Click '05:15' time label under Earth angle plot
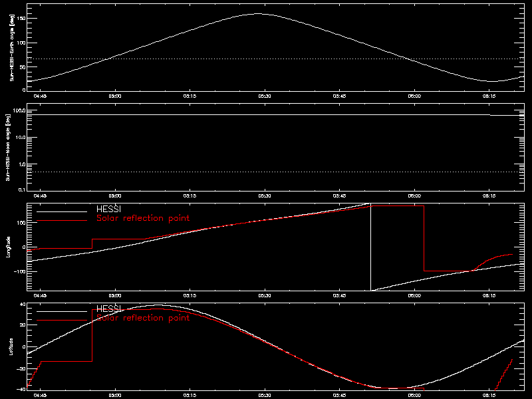The image size is (532, 399). pos(190,96)
